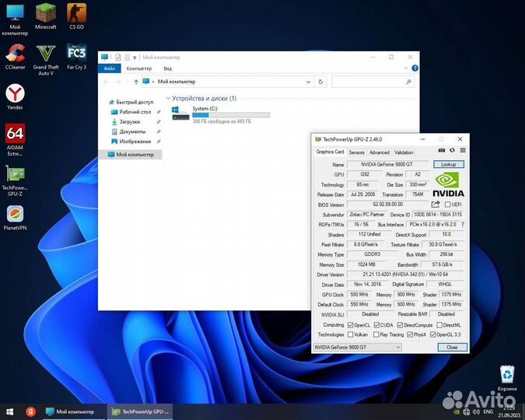525x420 pixels.
Task: Click the Explorer up arrow button
Action: [x=136, y=82]
